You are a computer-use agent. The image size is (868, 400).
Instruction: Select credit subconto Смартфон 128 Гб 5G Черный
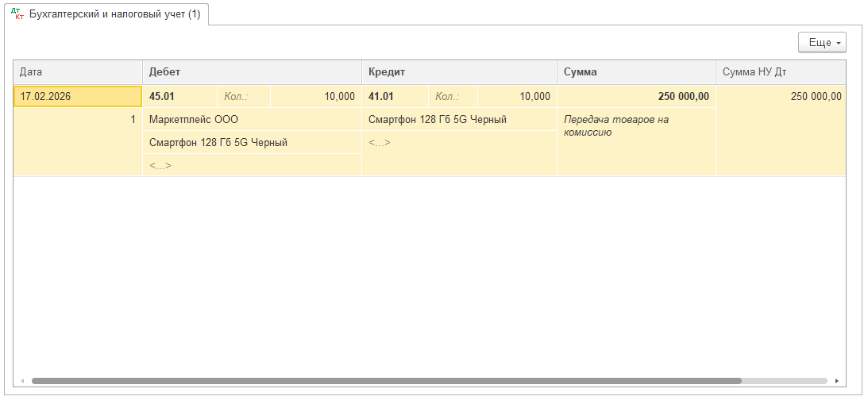[460, 120]
